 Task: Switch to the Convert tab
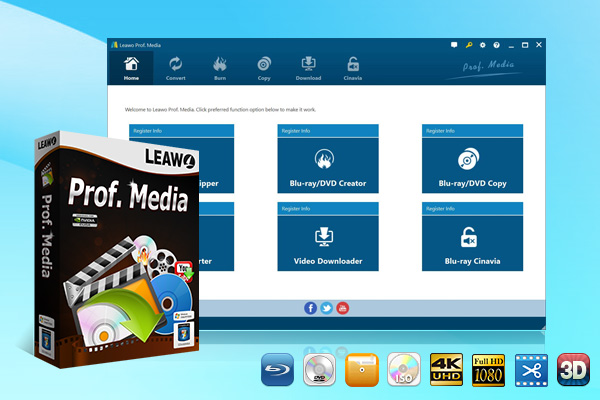pyautogui.click(x=176, y=68)
